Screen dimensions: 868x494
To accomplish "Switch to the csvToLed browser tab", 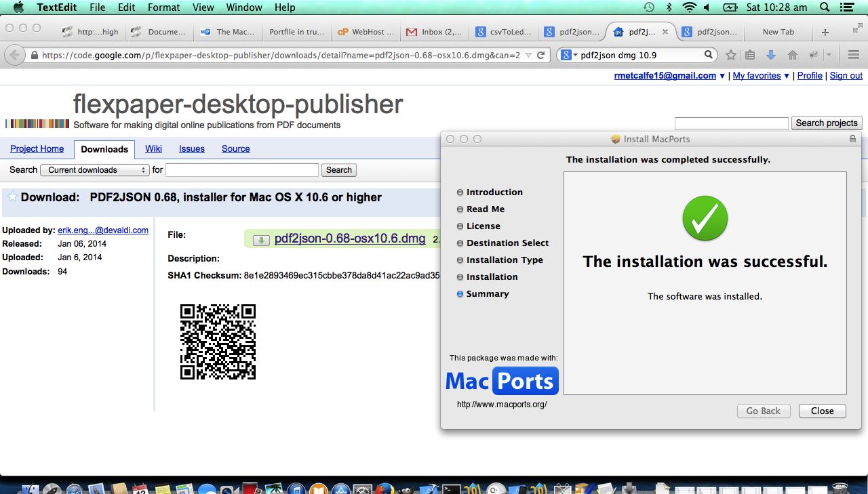I will pyautogui.click(x=504, y=32).
